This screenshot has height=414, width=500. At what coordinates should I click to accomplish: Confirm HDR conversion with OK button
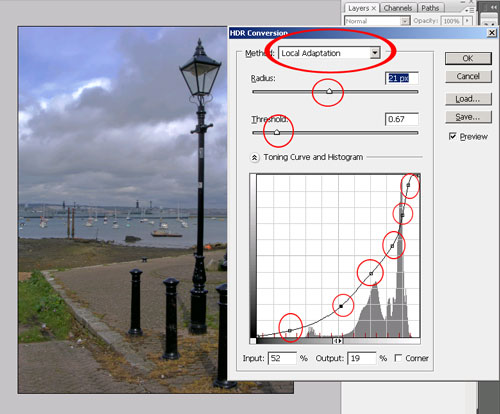point(468,59)
